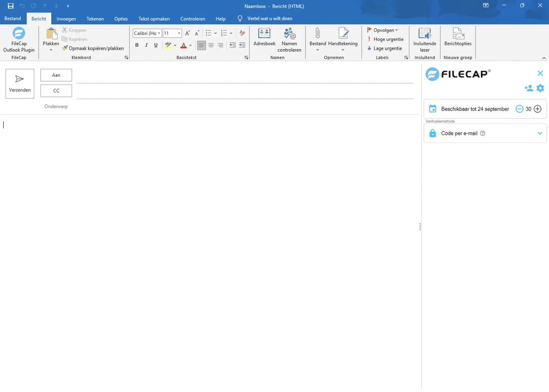Click the CC button
This screenshot has height=392, width=549.
point(56,91)
